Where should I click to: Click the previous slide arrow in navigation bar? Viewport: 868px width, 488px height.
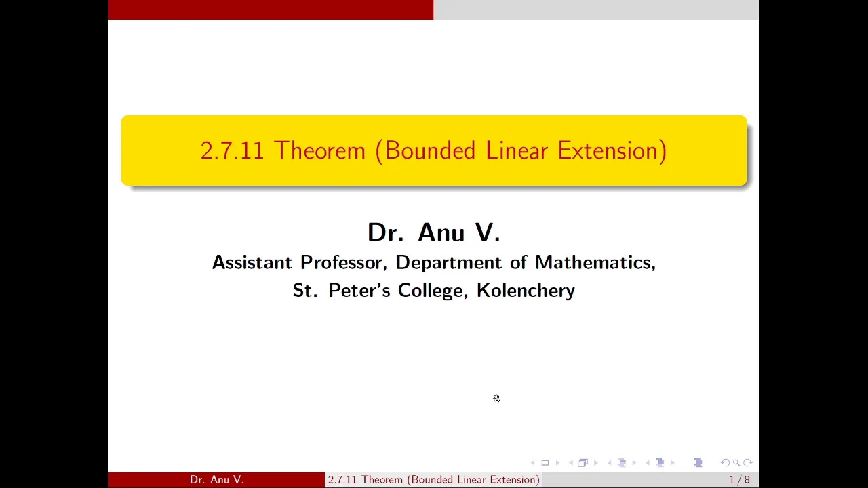(532, 463)
